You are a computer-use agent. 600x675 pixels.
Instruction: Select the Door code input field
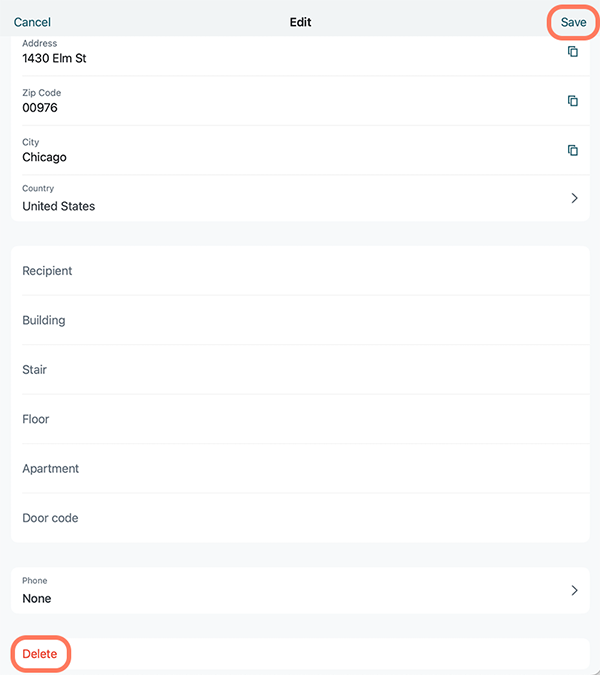(300, 518)
